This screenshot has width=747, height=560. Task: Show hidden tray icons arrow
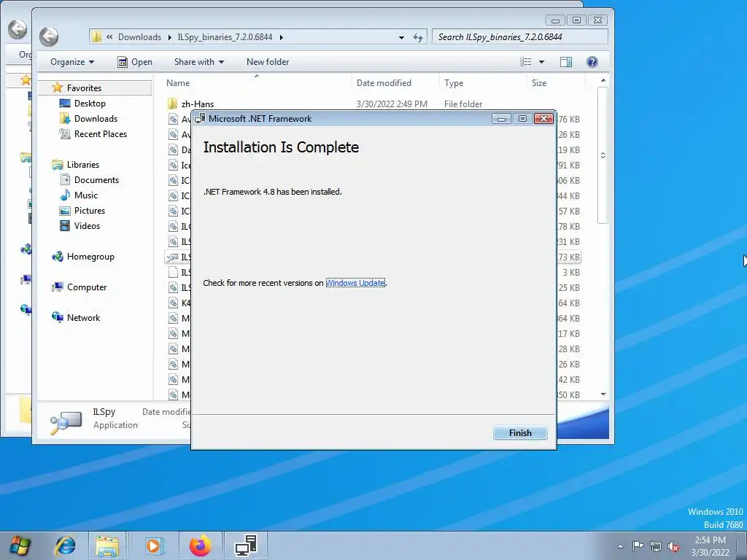point(620,546)
